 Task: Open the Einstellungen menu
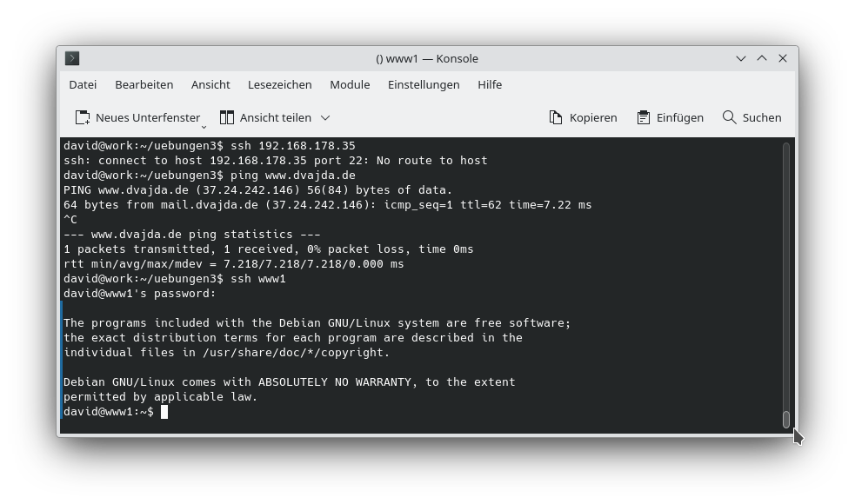pyautogui.click(x=424, y=84)
